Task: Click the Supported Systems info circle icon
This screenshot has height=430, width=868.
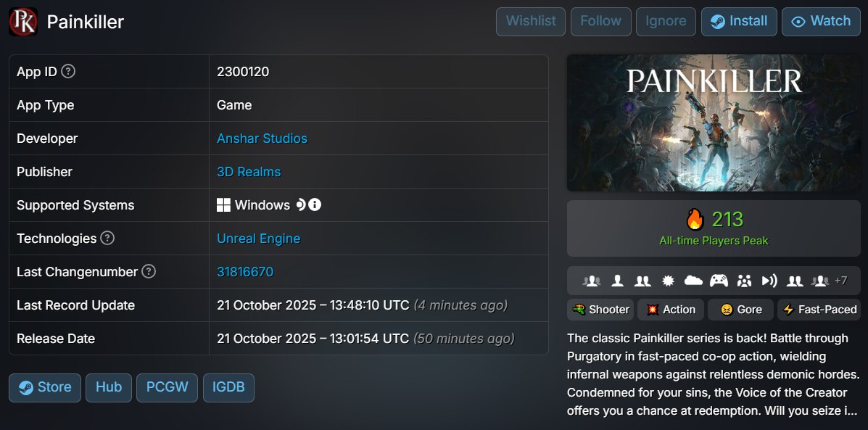Action: 315,204
